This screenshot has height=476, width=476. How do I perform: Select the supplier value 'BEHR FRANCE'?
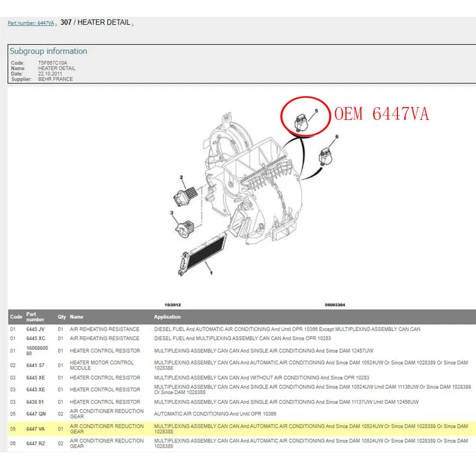(55, 79)
